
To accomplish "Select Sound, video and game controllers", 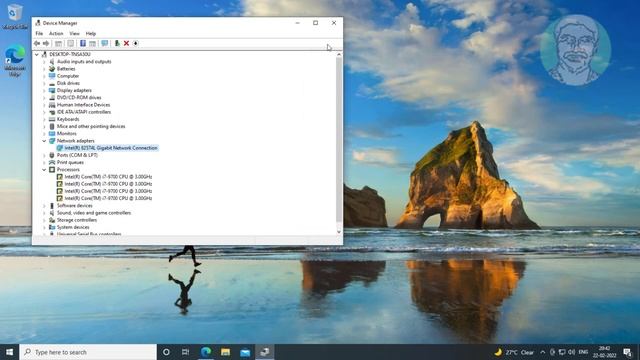I will pyautogui.click(x=94, y=213).
